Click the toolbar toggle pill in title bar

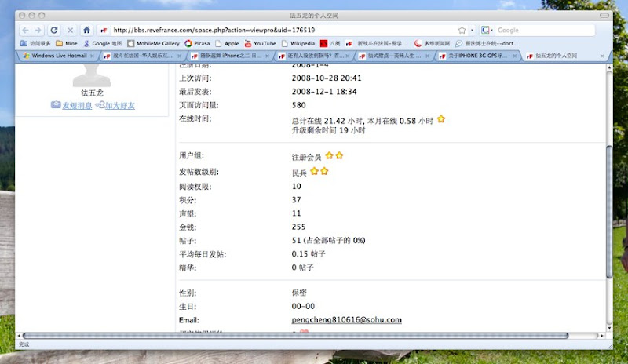tap(604, 15)
